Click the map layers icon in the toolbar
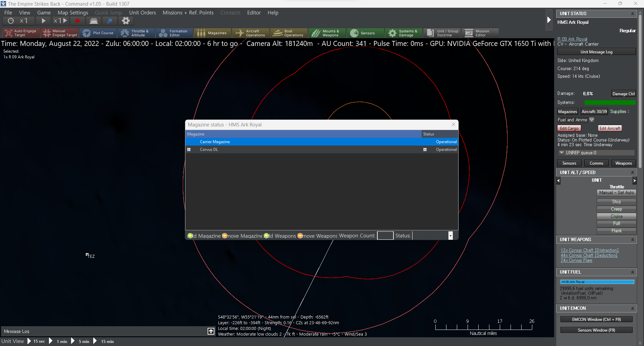Image resolution: width=644 pixels, height=346 pixels. tap(94, 21)
